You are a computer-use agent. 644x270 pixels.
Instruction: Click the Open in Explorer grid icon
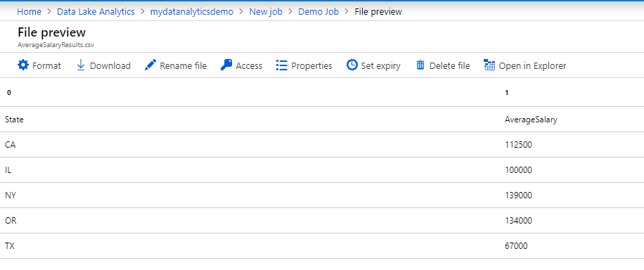coord(489,65)
